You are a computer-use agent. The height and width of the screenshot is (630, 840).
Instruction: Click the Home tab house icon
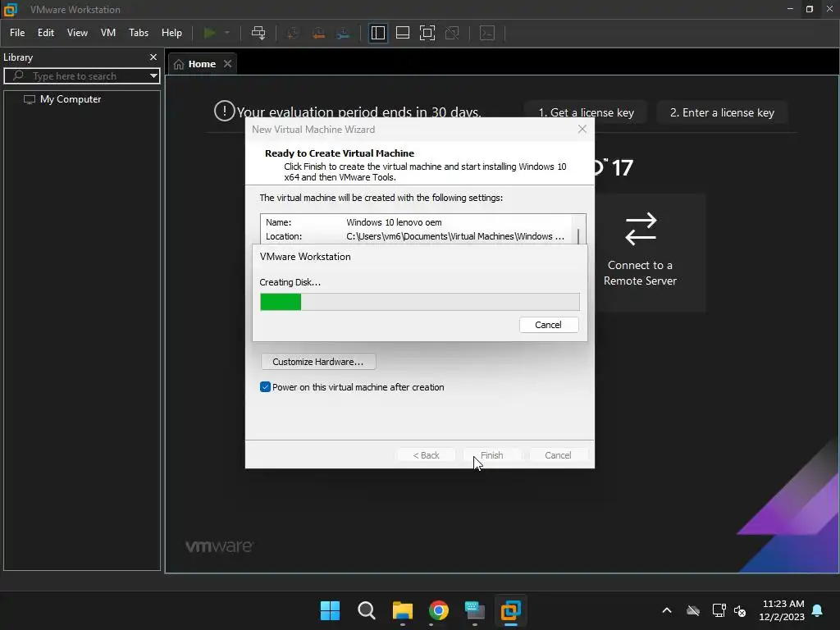pos(178,64)
